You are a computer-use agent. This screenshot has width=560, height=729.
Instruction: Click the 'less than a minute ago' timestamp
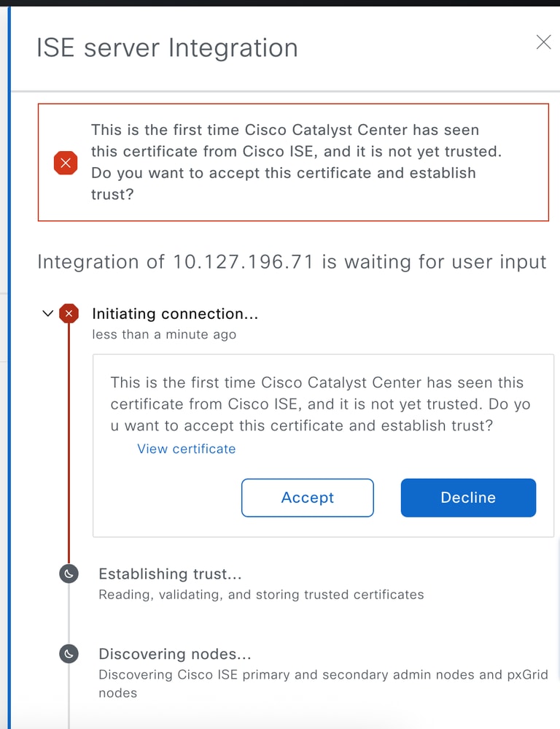click(x=164, y=334)
